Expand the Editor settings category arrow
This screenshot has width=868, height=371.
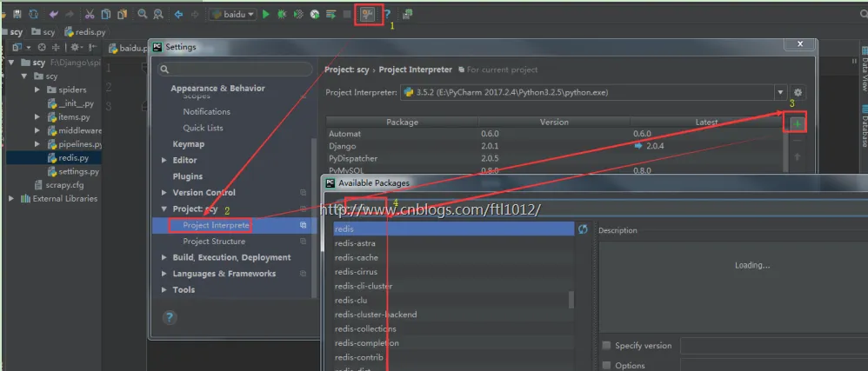point(164,161)
